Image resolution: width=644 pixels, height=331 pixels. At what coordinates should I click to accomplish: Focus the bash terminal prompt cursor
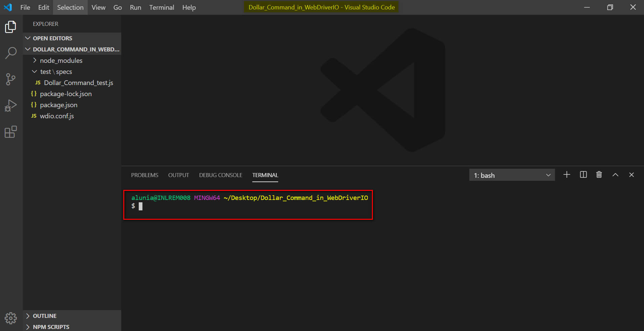(140, 206)
